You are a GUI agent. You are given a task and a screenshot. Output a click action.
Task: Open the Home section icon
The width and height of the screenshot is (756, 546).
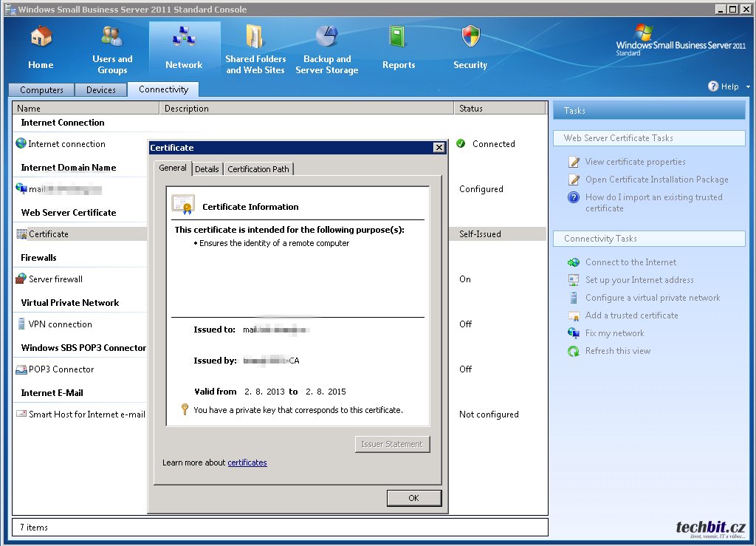click(x=41, y=37)
